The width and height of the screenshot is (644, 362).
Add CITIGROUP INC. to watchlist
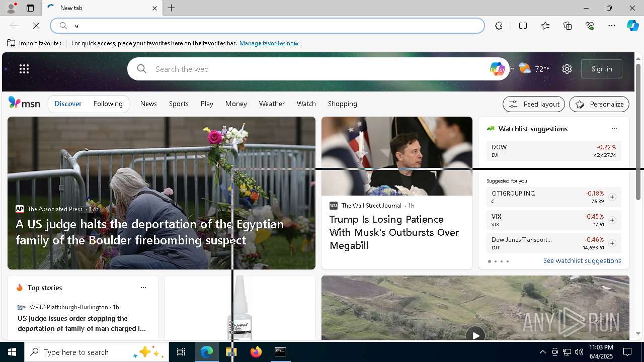[x=612, y=197]
